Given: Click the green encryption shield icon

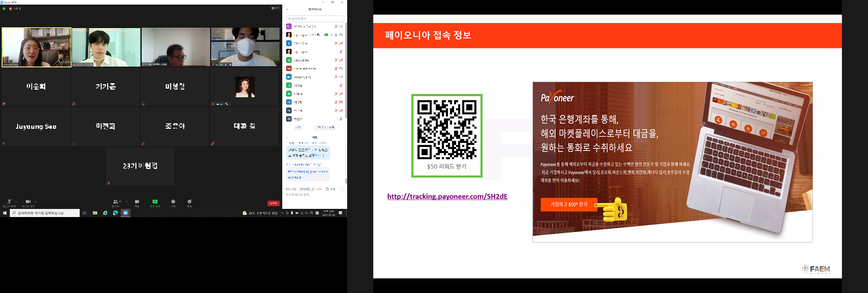Looking at the screenshot, I should [4, 9].
